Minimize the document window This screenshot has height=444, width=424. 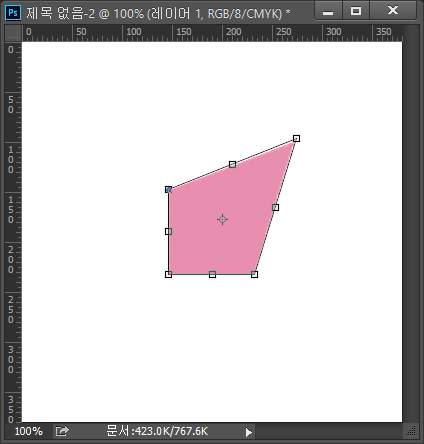pos(328,11)
